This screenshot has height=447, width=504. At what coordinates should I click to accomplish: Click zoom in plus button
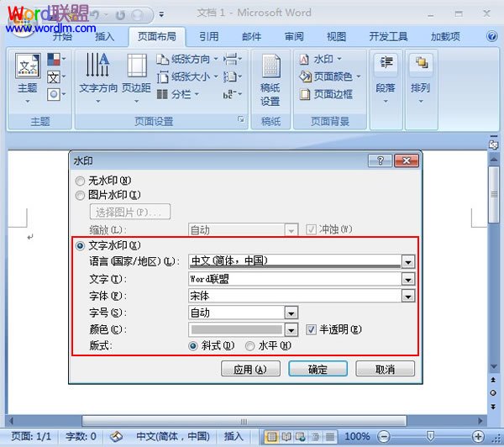478,437
